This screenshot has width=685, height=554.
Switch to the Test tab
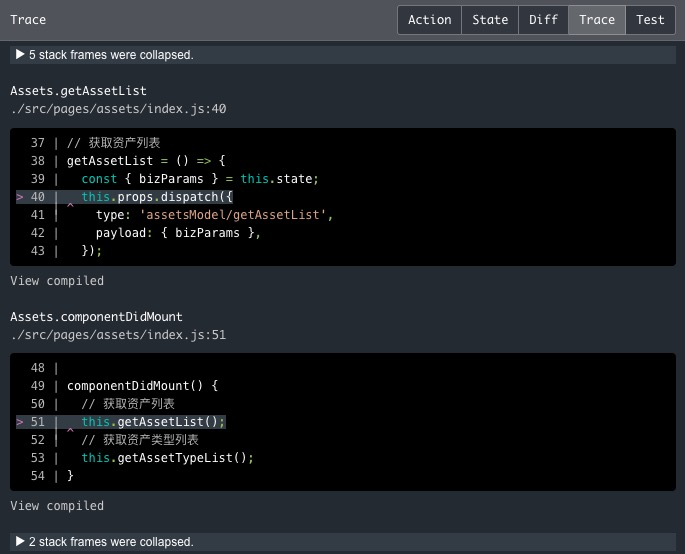pyautogui.click(x=650, y=20)
